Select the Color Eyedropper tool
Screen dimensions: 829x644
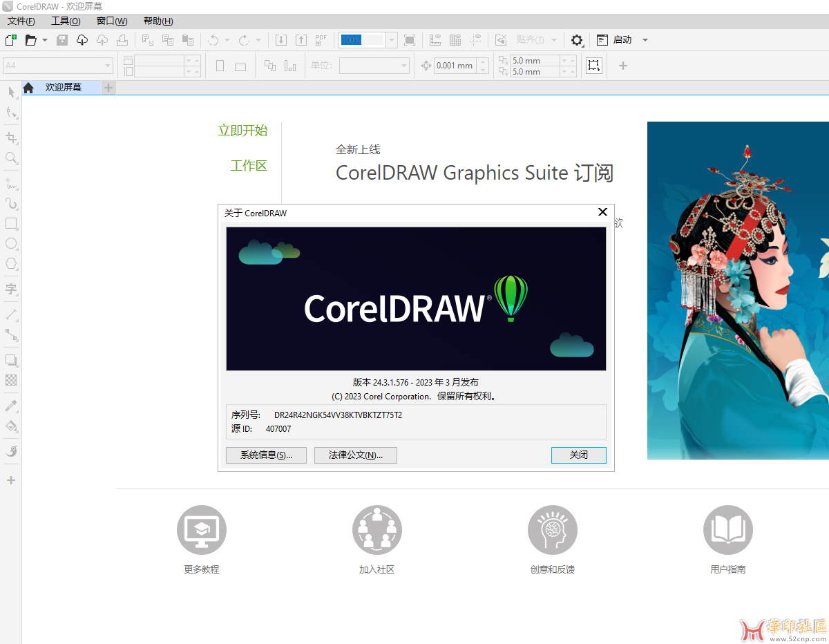coord(11,406)
